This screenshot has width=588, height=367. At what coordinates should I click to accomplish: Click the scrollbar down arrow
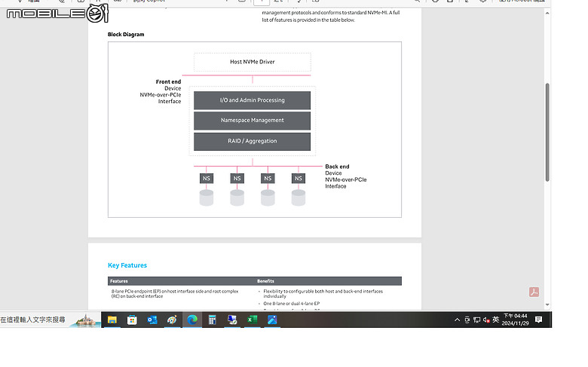pos(547,304)
